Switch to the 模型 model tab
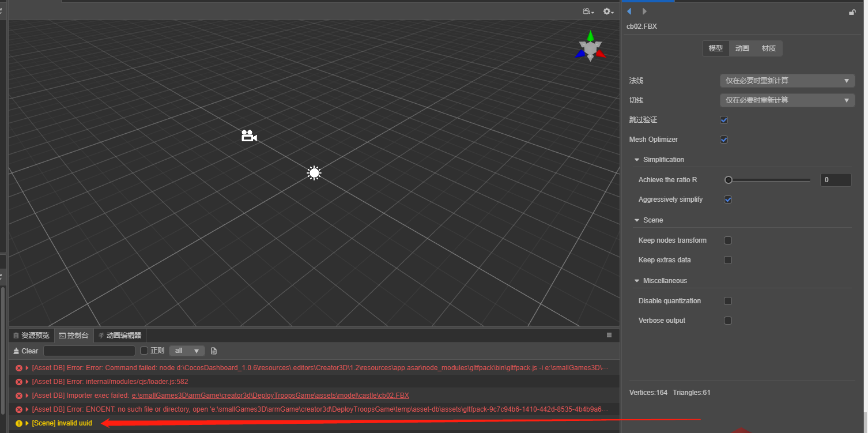Viewport: 868px width, 433px height. pyautogui.click(x=716, y=48)
